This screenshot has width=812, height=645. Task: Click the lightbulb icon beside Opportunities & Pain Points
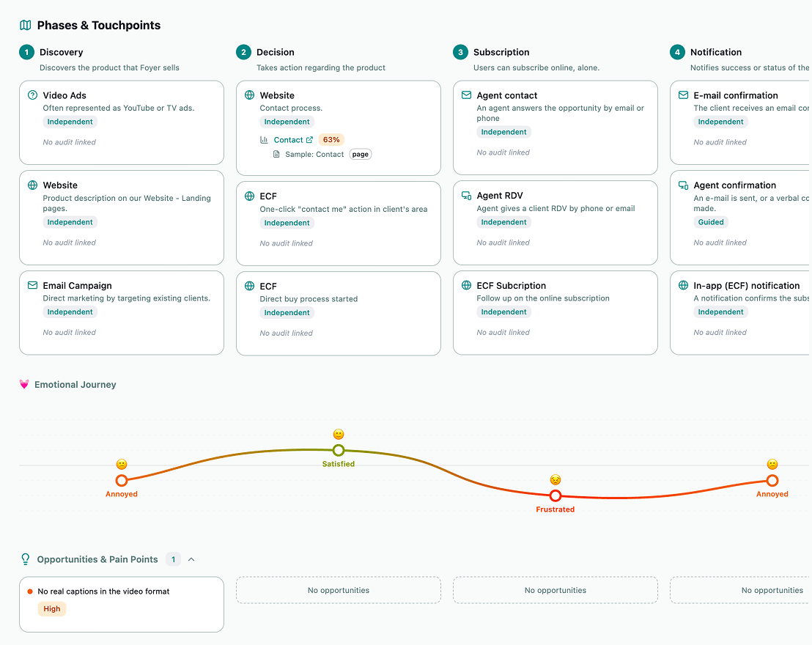26,559
